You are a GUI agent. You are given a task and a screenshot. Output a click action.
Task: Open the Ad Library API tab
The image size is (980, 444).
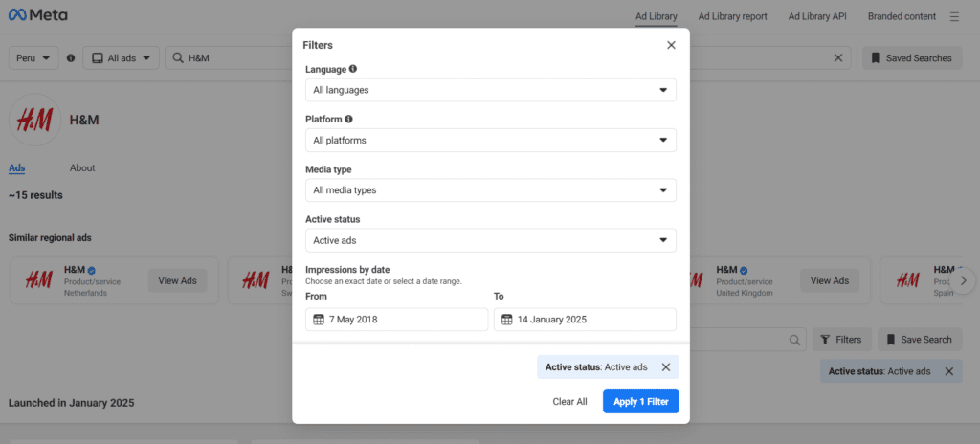pos(817,17)
